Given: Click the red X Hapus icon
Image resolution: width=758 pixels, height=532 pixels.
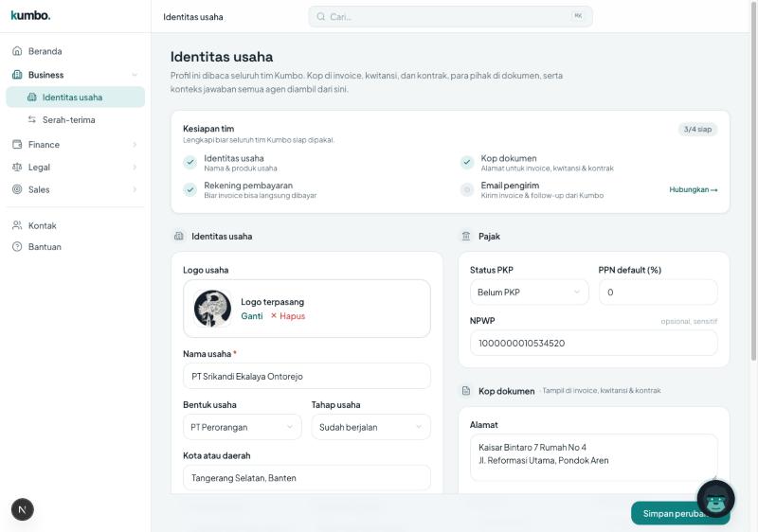Looking at the screenshot, I should click(x=274, y=316).
